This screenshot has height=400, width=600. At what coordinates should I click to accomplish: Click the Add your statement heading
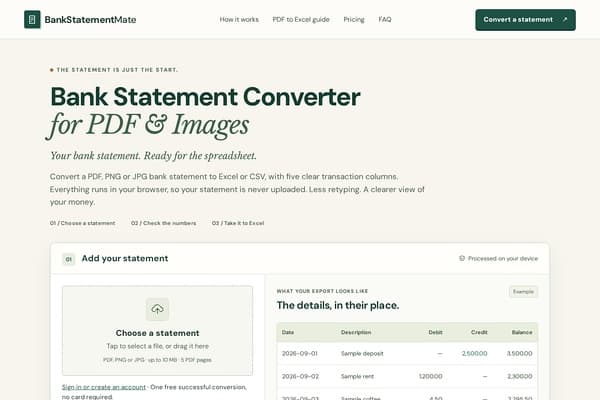click(125, 258)
